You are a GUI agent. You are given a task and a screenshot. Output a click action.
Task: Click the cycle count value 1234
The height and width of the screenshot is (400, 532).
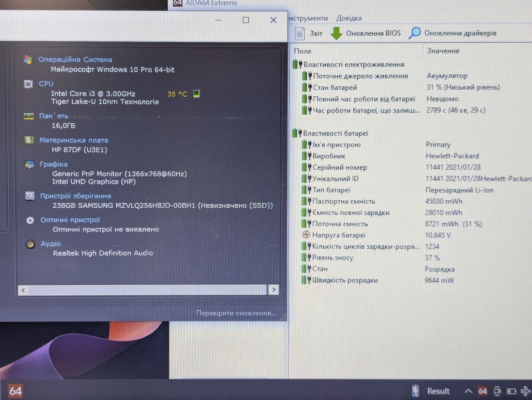(x=432, y=246)
